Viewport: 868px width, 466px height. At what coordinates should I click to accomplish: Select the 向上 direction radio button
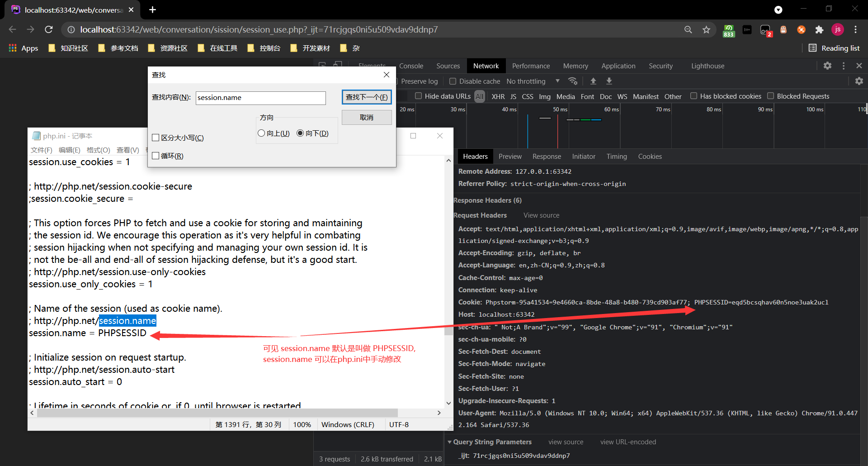coord(261,133)
